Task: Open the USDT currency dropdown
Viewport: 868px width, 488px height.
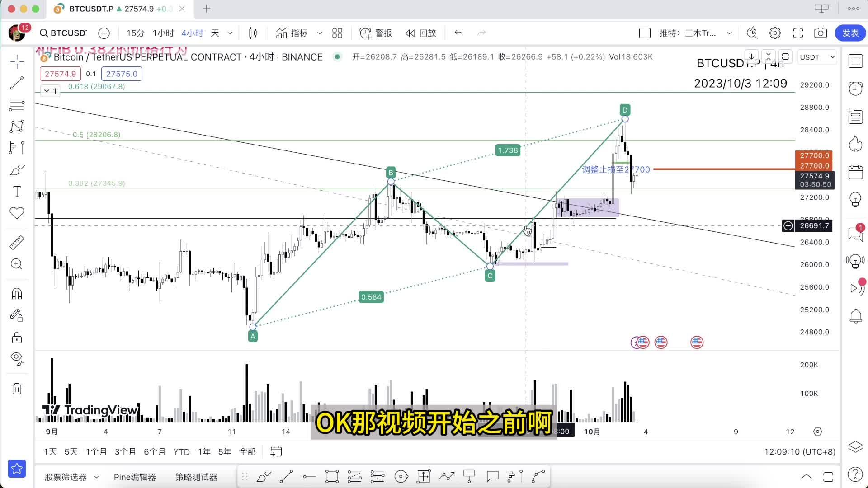Action: [817, 57]
